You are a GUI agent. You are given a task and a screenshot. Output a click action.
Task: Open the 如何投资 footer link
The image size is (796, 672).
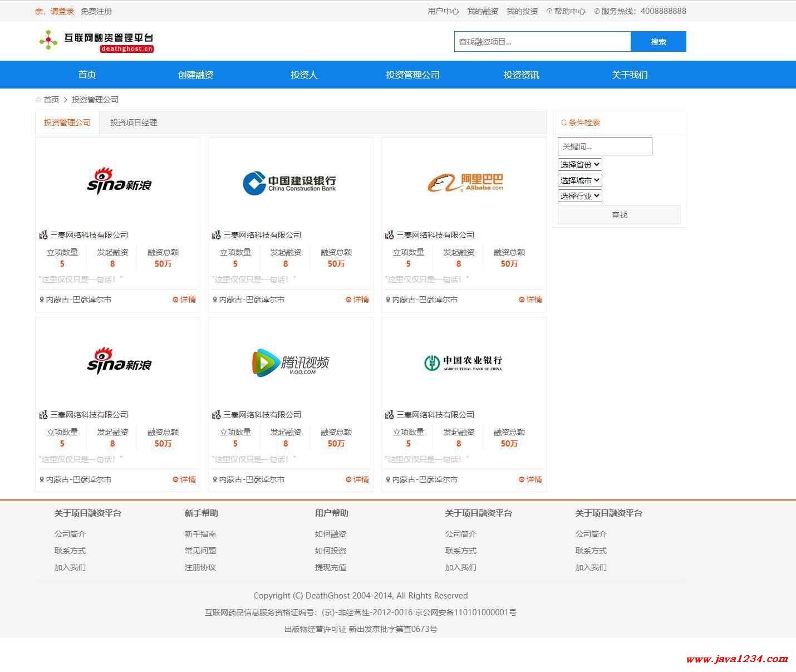(x=331, y=551)
